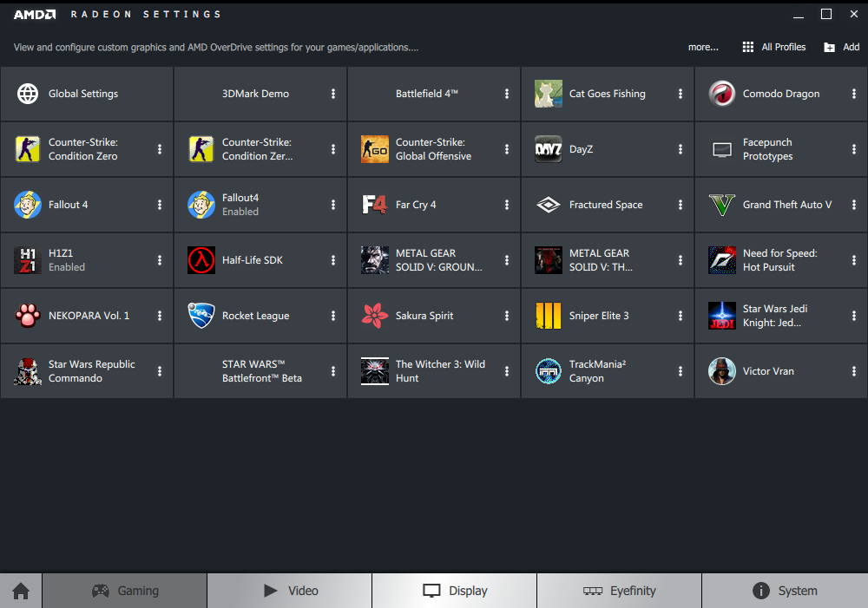
Task: Click Need for Speed: Hot Pursuit icon
Action: tap(722, 260)
